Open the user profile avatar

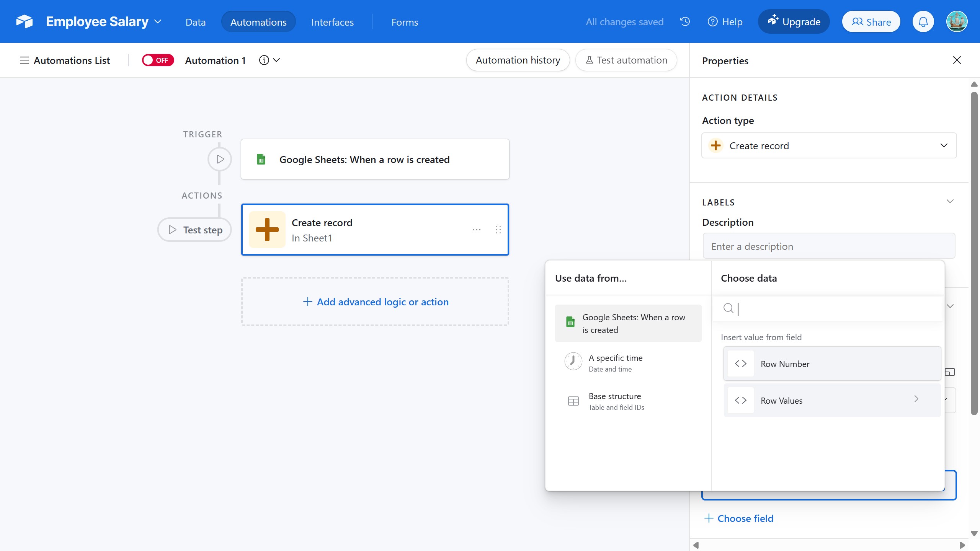coord(957,21)
